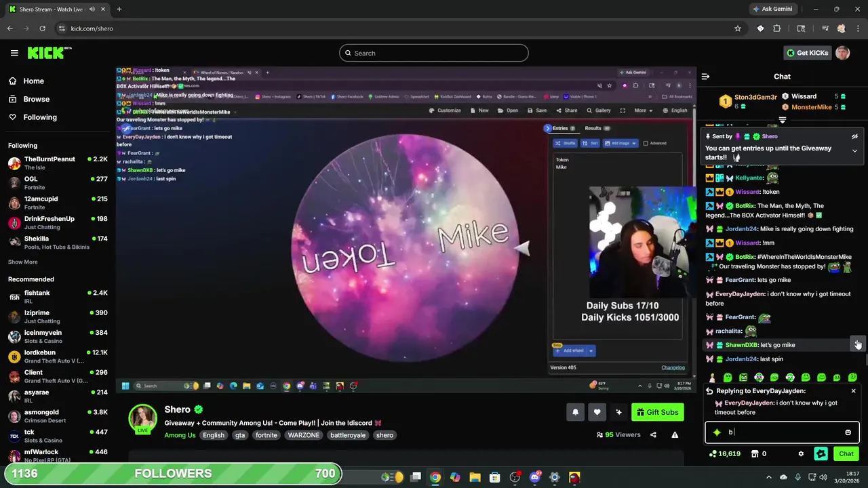Expand the gifters leaderboard handle
The width and height of the screenshot is (868, 488).
click(783, 120)
